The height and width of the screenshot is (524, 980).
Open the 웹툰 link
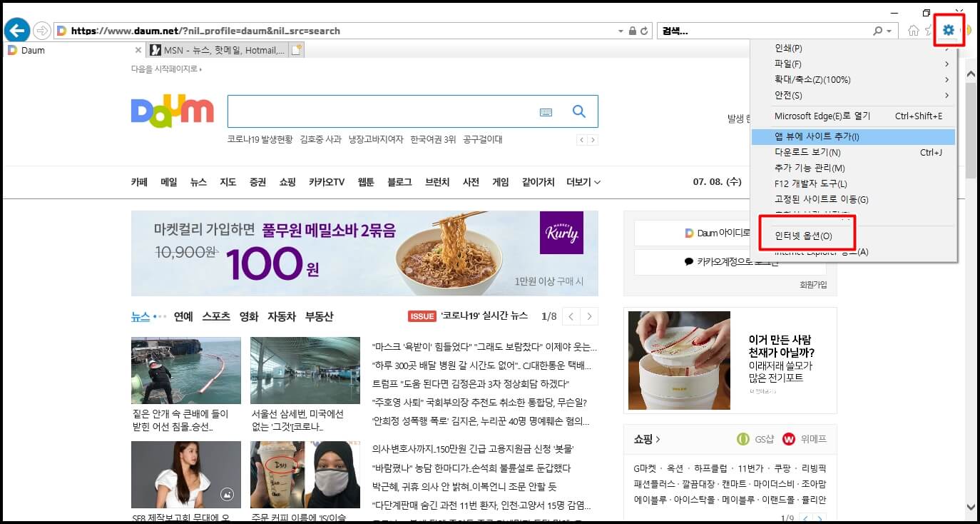pos(366,182)
